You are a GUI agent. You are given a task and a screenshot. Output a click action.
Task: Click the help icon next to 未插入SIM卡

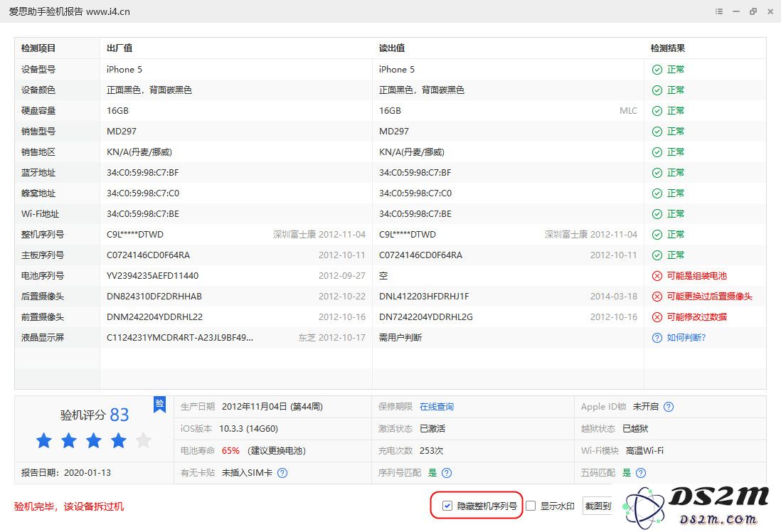[x=282, y=473]
